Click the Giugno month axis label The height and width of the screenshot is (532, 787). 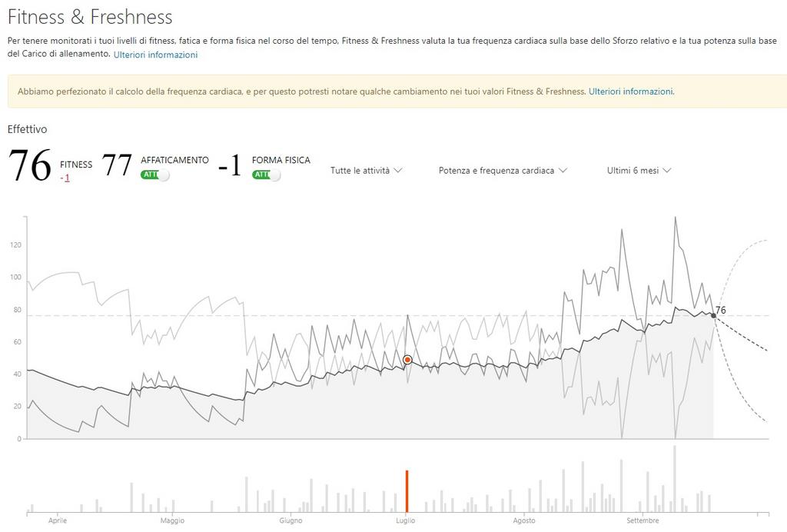(291, 521)
